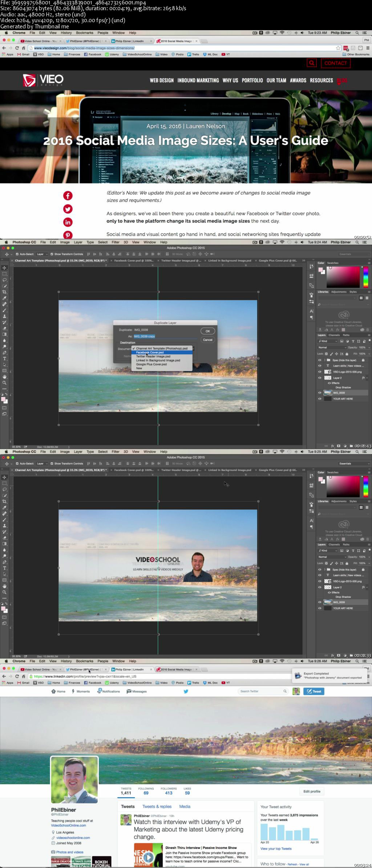Click the Twitter bird logo in navbar
Image resolution: width=372 pixels, height=868 pixels.
pos(186,691)
